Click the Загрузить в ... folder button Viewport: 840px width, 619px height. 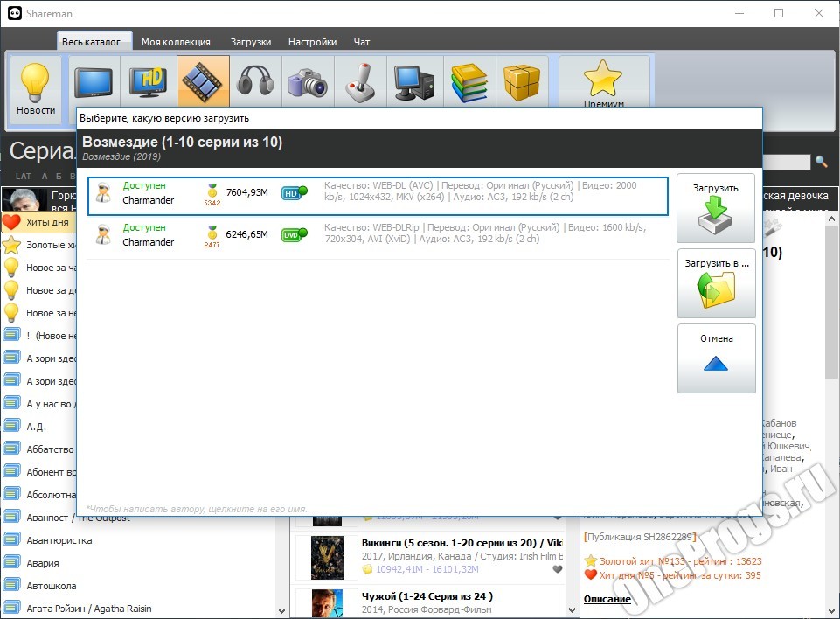(x=716, y=283)
